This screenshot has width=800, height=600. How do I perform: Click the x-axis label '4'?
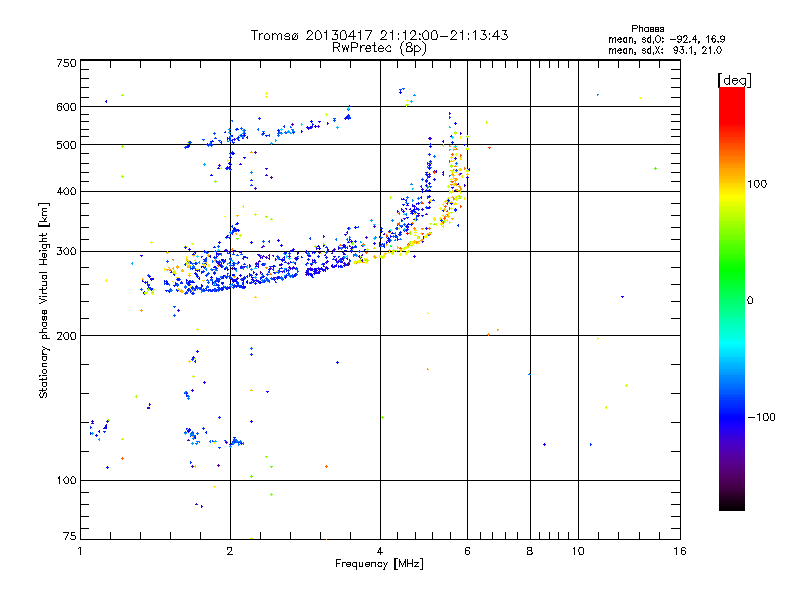click(380, 551)
